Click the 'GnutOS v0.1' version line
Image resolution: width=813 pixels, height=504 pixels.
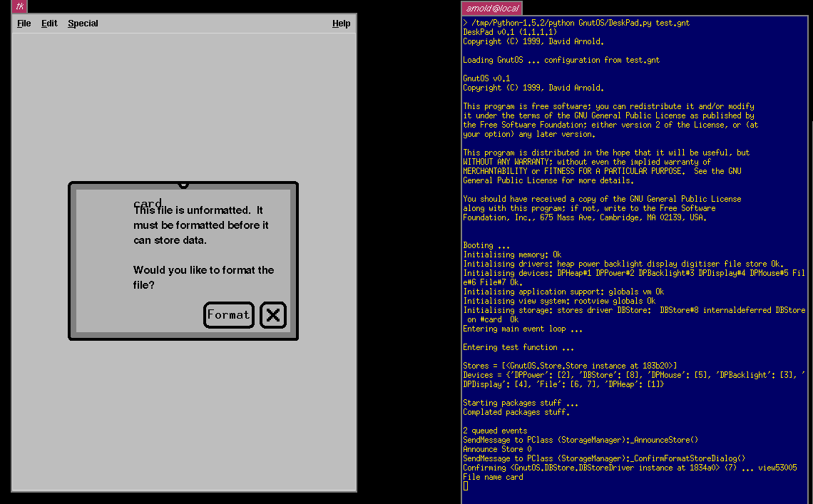coord(486,78)
